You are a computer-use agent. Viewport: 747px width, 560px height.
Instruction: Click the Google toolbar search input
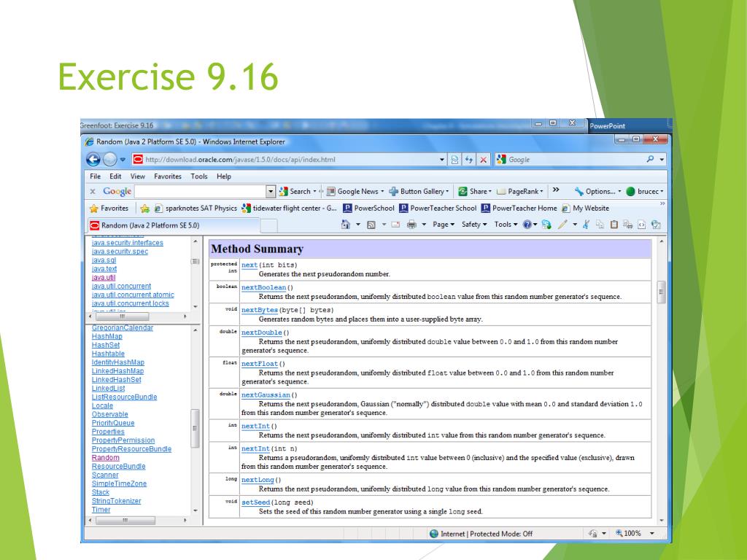click(200, 192)
